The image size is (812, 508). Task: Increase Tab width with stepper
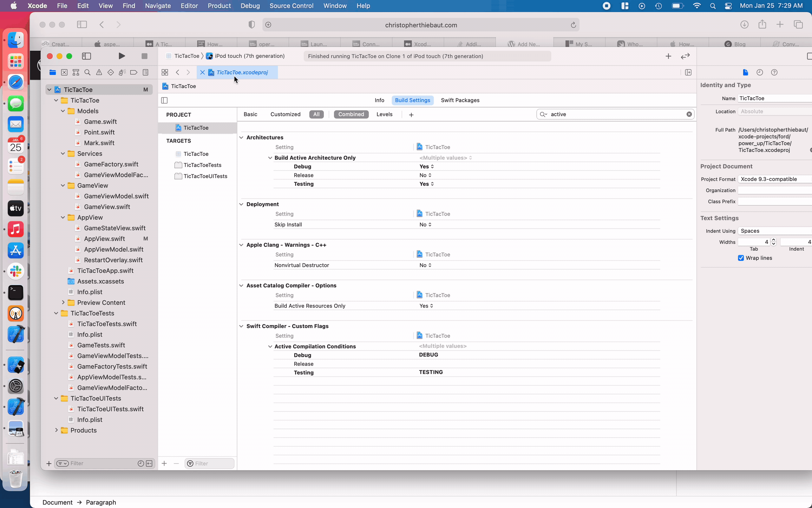tap(773, 240)
